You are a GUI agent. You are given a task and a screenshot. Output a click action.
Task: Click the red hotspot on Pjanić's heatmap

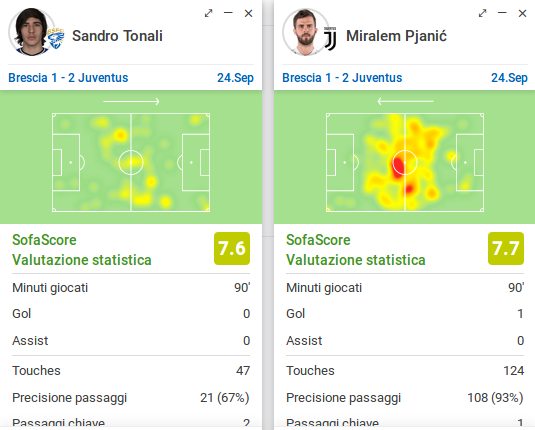[398, 166]
